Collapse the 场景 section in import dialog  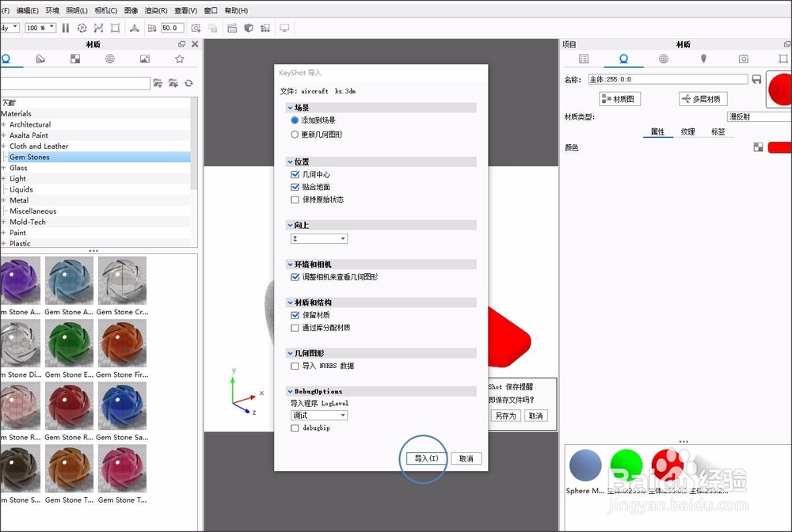(381, 108)
